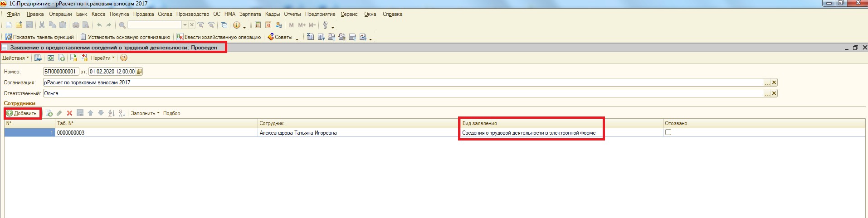Image resolution: width=868 pixels, height=218 pixels.
Task: Edit current row pencil icon
Action: [59, 113]
